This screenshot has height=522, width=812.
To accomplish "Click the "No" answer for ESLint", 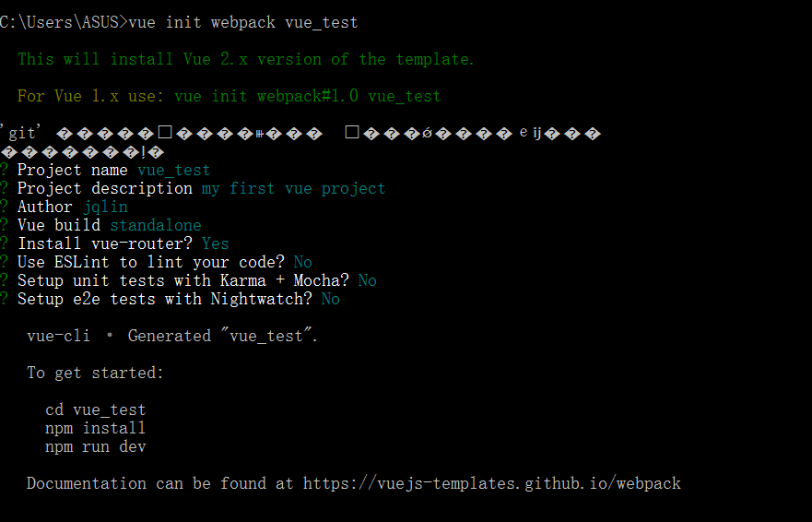I will [x=302, y=262].
